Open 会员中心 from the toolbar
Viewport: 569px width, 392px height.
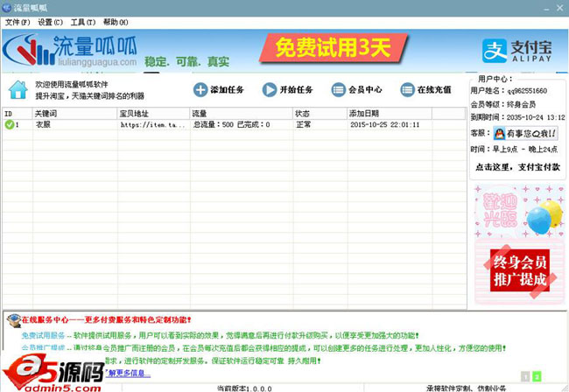[365, 89]
